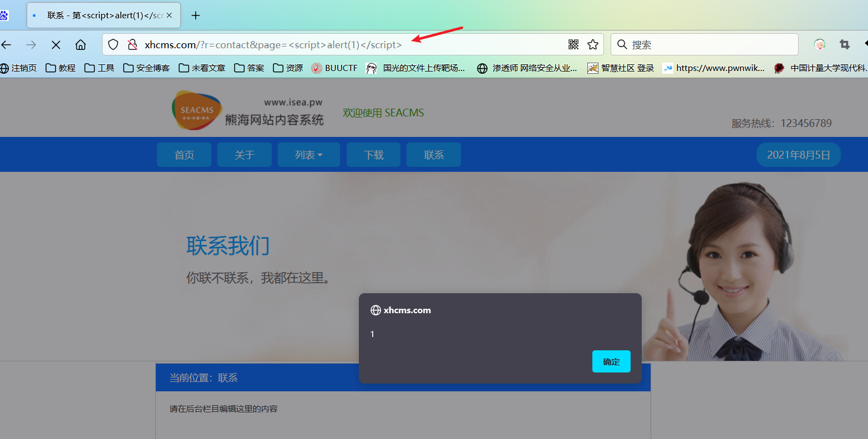The width and height of the screenshot is (868, 439).
Task: Click the address bar URL field
Action: [353, 44]
